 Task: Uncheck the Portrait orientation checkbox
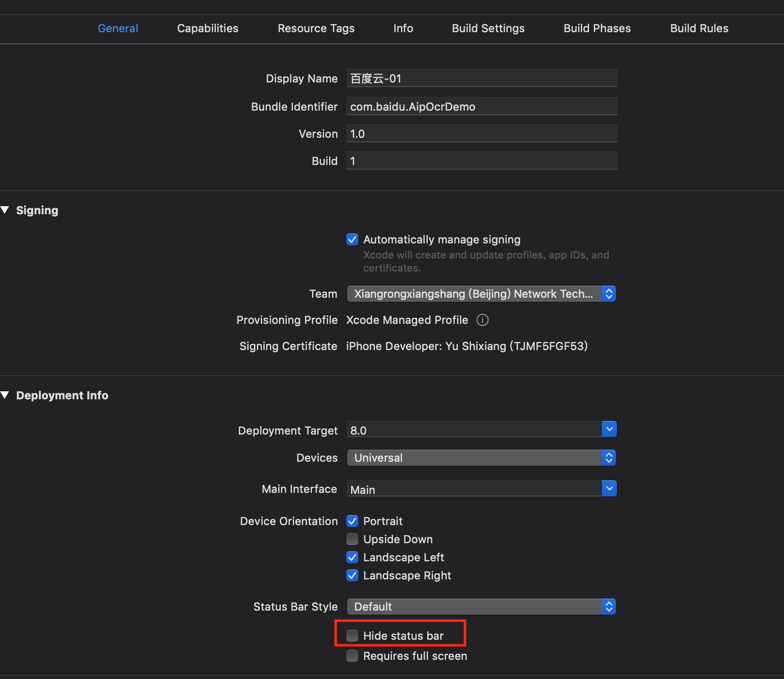(352, 521)
